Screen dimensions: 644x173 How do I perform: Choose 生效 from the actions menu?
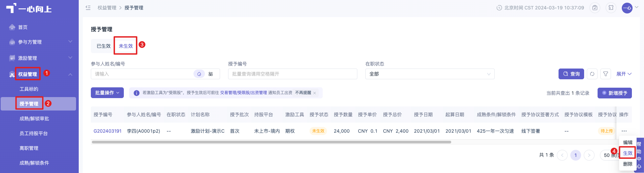pyautogui.click(x=628, y=153)
